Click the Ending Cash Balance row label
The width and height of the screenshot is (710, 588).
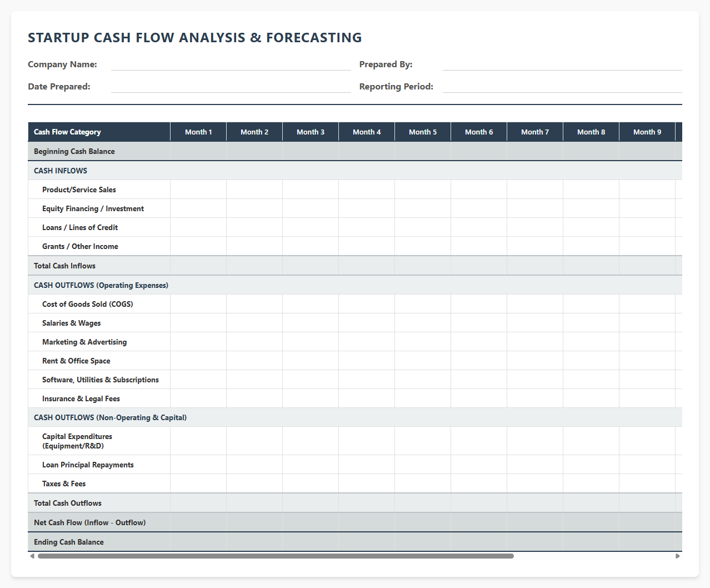[69, 542]
